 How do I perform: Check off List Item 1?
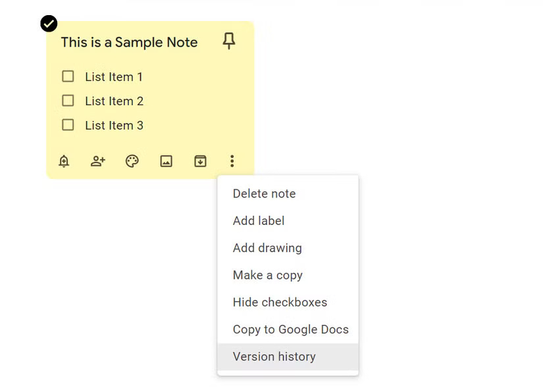pyautogui.click(x=68, y=76)
